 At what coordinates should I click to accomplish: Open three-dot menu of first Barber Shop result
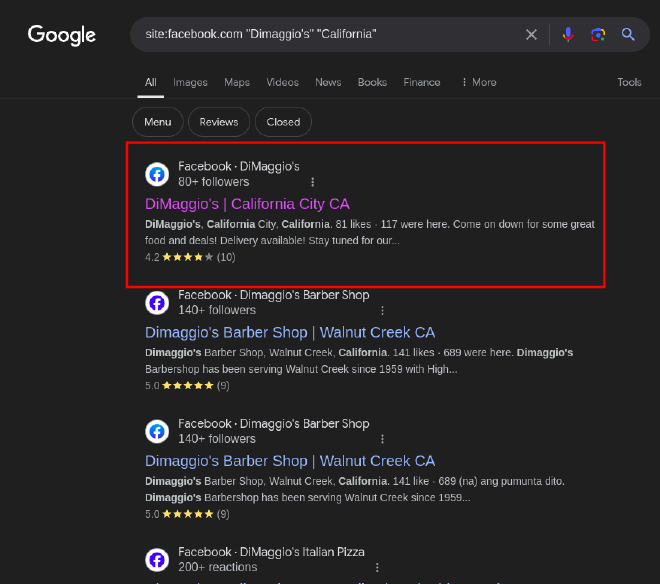click(382, 310)
